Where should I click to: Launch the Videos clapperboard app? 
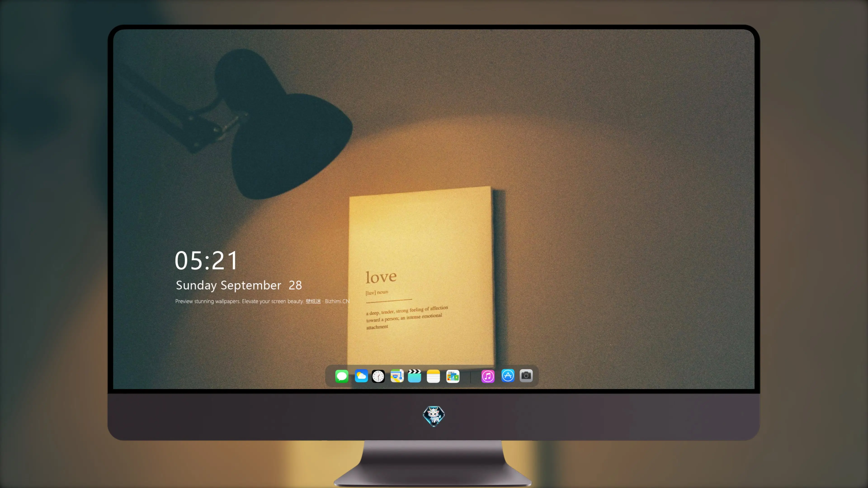[x=415, y=376]
